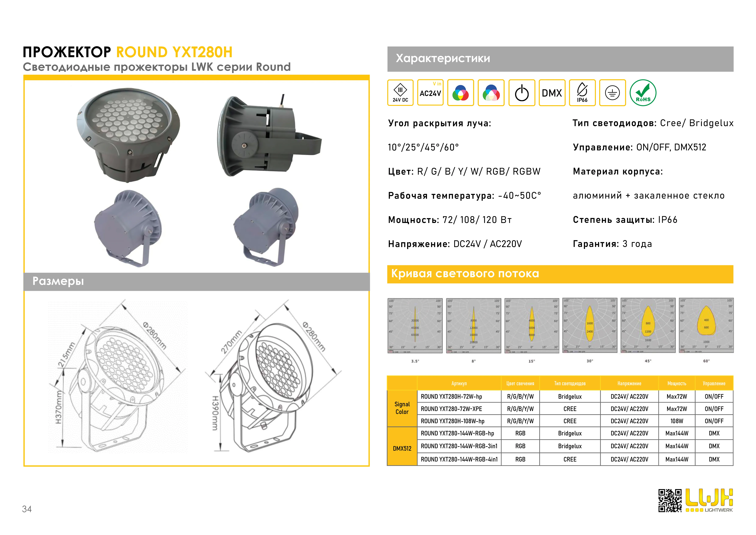Click the Цвет R/G/B/Y/W/RGB/RGBW line

(464, 171)
